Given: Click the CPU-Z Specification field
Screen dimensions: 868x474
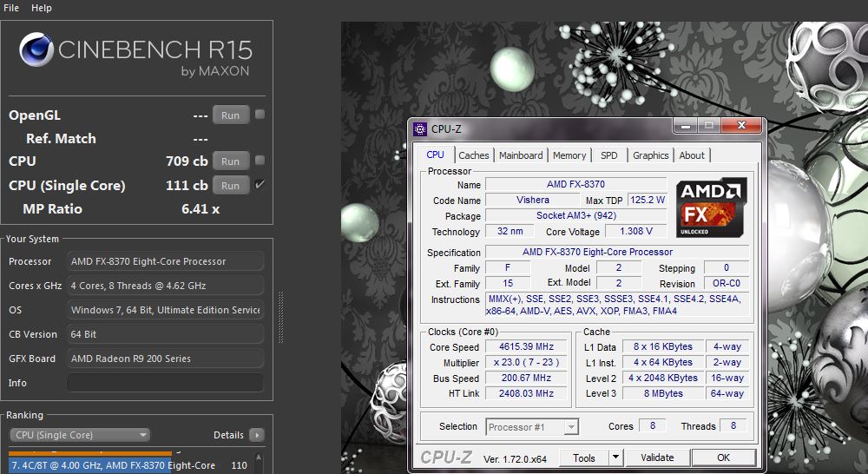Looking at the screenshot, I should [616, 252].
